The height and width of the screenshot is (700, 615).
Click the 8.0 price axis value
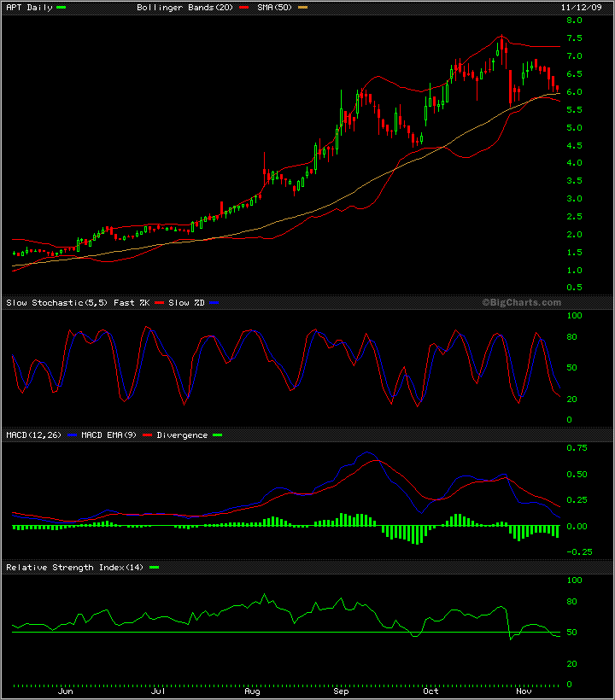pos(574,20)
